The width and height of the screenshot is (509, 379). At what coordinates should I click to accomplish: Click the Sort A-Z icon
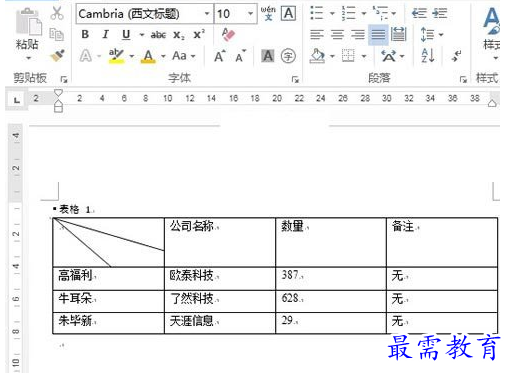428,56
